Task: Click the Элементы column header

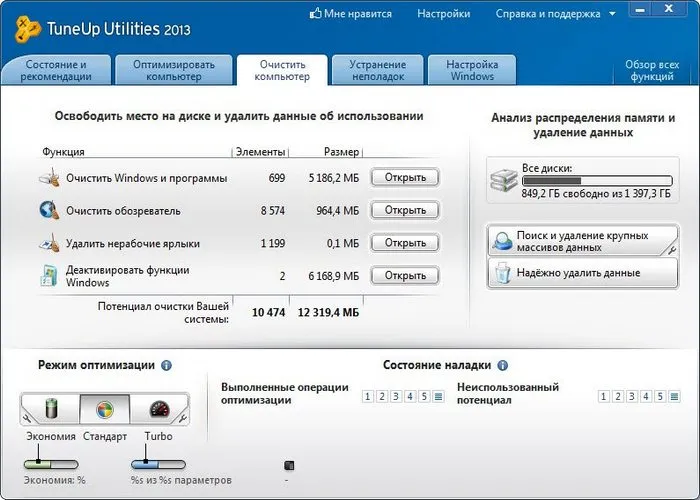Action: click(260, 152)
